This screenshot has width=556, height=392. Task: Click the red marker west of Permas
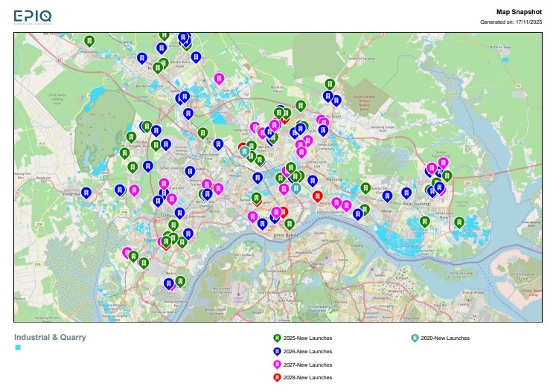pyautogui.click(x=318, y=196)
